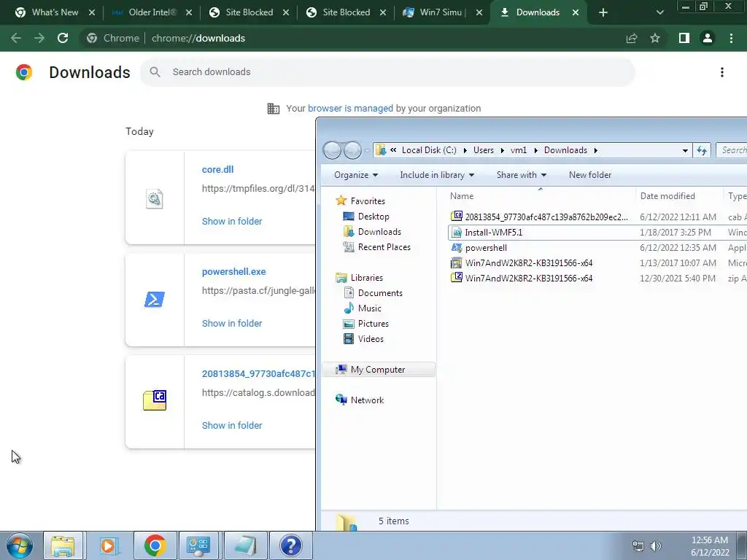Click network tray icon
This screenshot has width=747, height=560.
tap(638, 546)
